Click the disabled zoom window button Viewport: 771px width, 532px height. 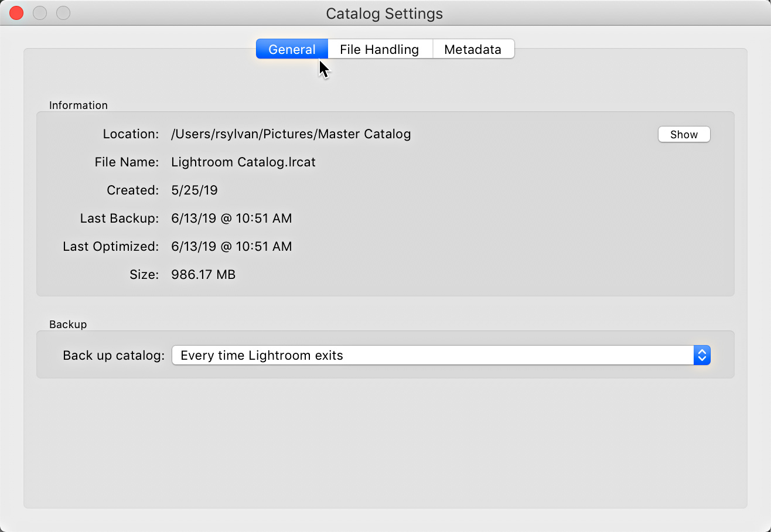(x=63, y=12)
